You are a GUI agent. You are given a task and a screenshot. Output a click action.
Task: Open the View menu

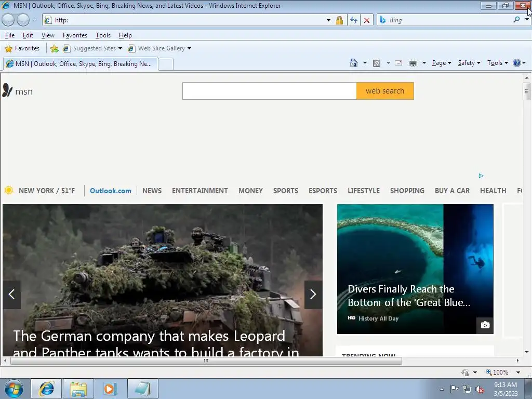click(x=48, y=35)
